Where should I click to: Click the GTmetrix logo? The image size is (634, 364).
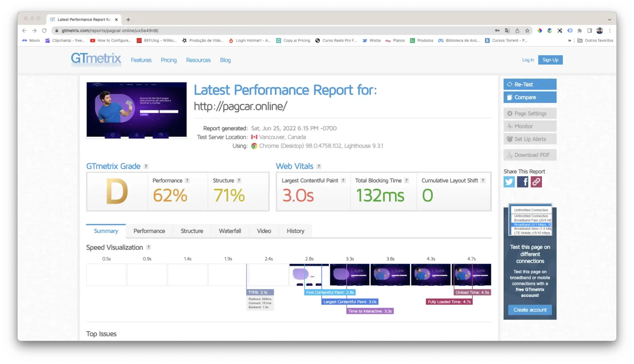pyautogui.click(x=96, y=59)
